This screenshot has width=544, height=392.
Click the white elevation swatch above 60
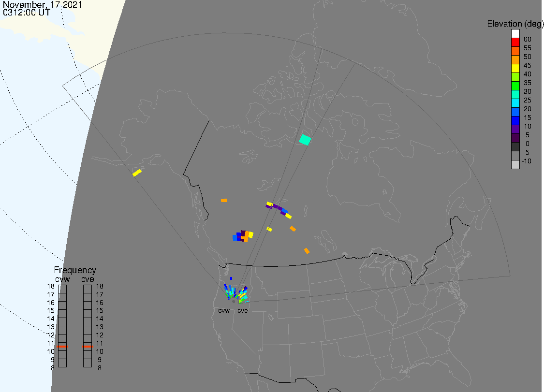pos(515,34)
